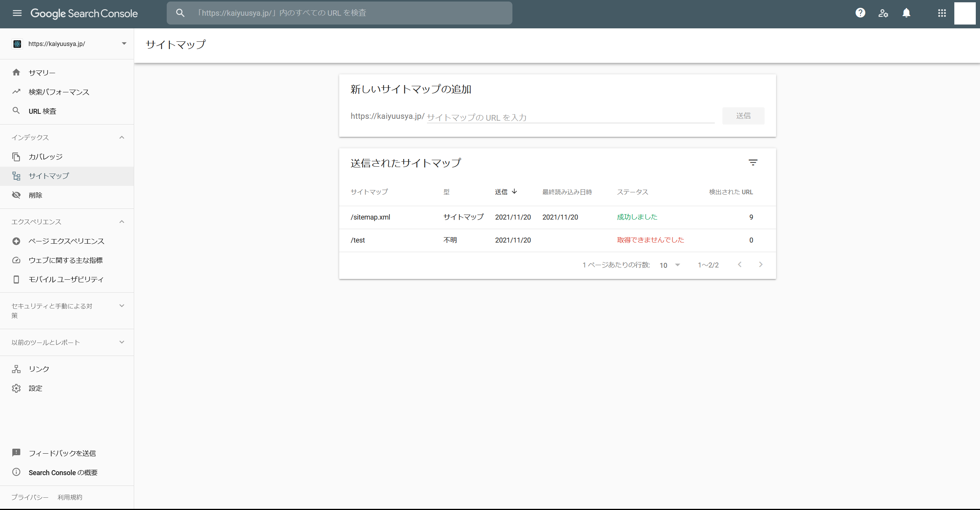The image size is (980, 510).
Task: Click the search magnifier icon in top bar
Action: pos(180,13)
